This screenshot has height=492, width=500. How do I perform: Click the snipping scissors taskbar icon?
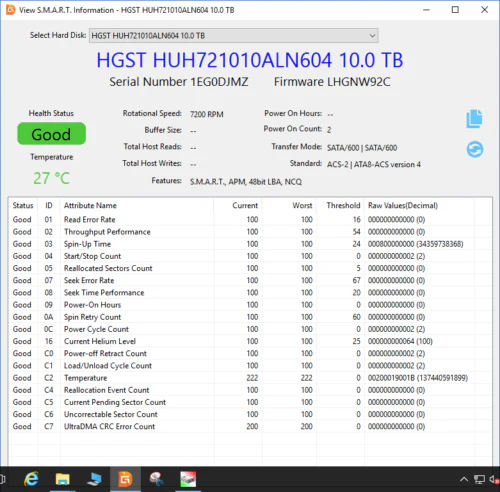(156, 479)
